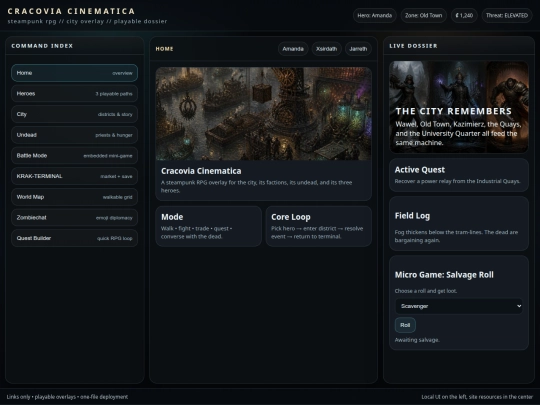Image resolution: width=540 pixels, height=405 pixels.
Task: Click the Zone: Old Town status pill
Action: [x=424, y=15]
